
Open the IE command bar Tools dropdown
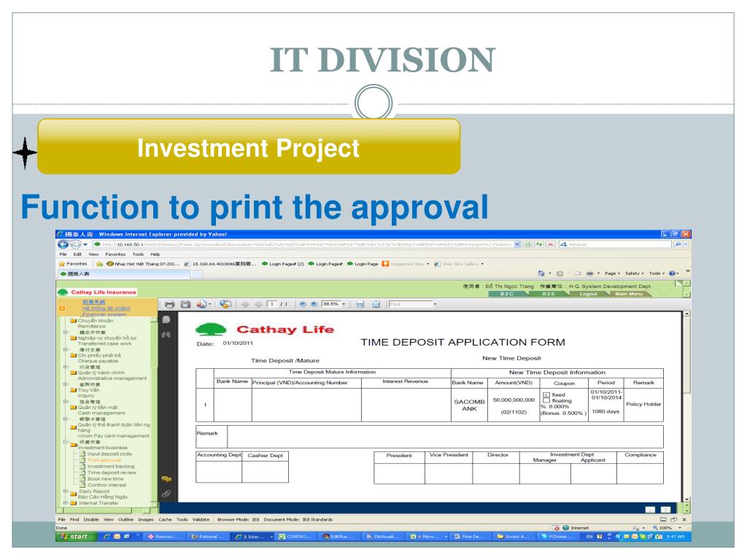pos(657,273)
